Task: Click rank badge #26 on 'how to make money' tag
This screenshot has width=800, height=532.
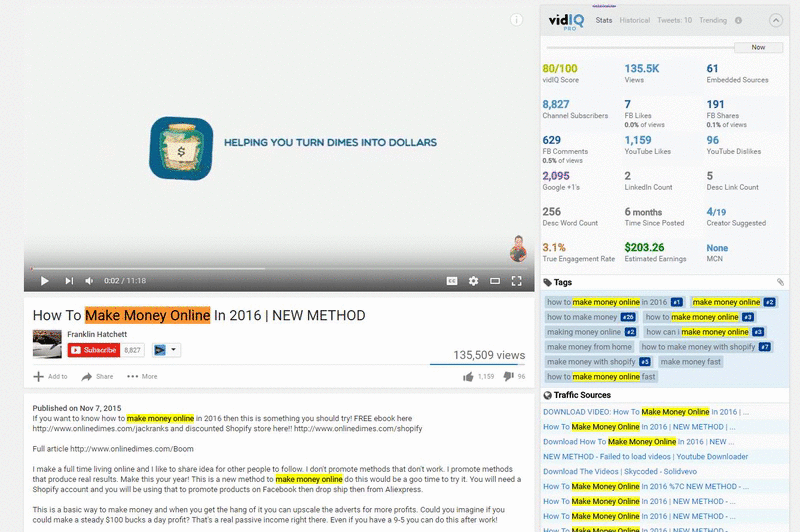Action: point(628,317)
